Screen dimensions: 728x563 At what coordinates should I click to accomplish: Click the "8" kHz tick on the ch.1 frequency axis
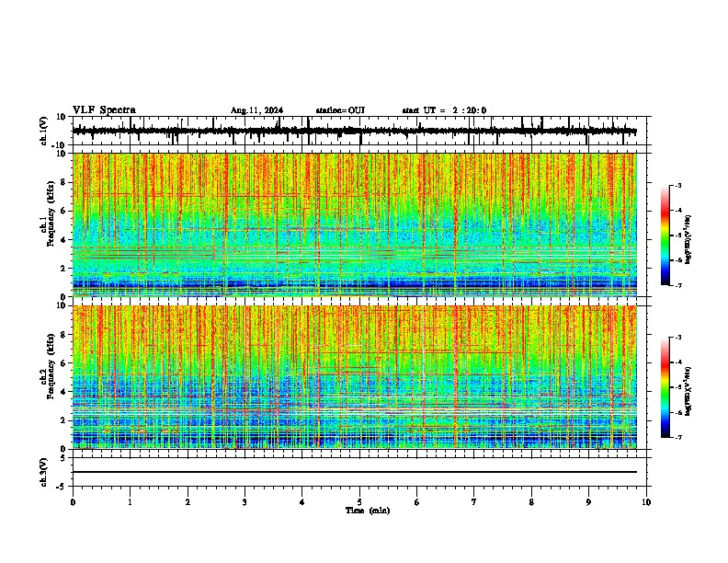[64, 182]
